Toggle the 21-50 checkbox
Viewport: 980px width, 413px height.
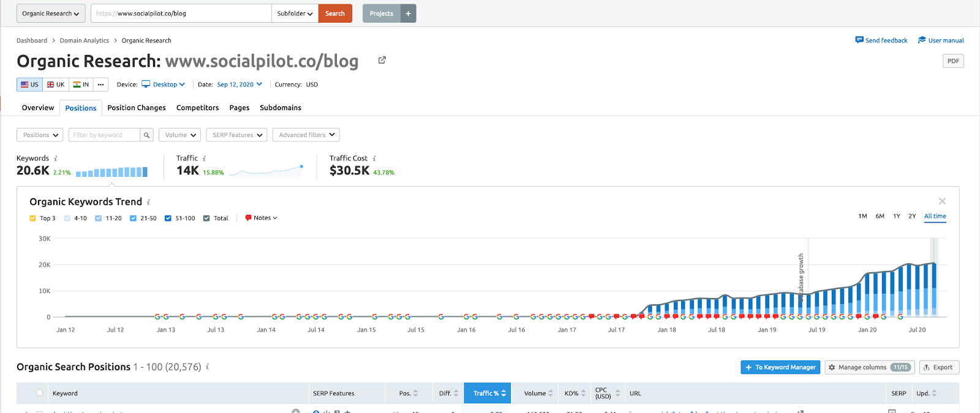133,218
